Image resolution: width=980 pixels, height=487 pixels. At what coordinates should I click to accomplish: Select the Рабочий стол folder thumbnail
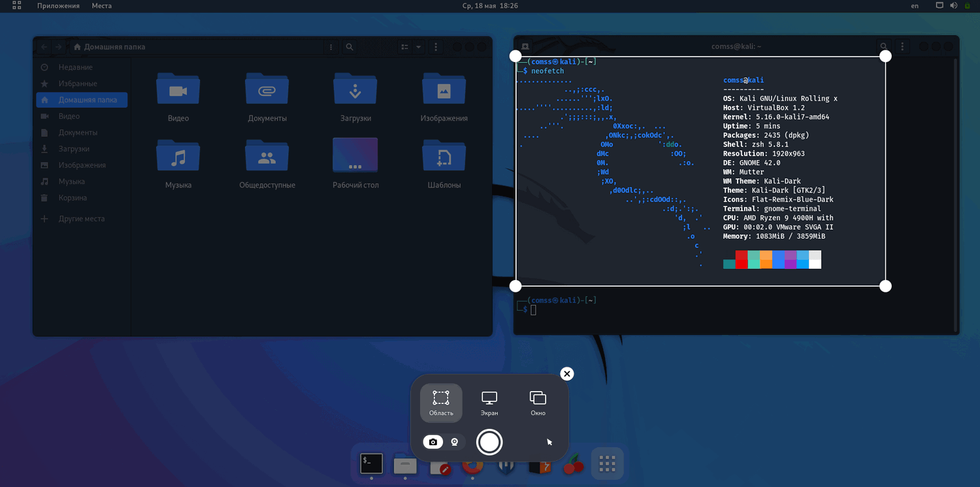[x=355, y=155]
